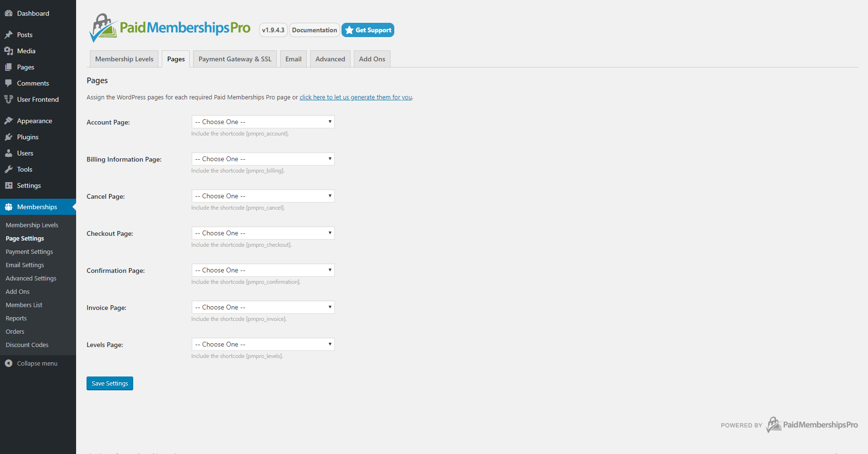
Task: Open Page Settings in sidebar submenu
Action: (x=25, y=238)
